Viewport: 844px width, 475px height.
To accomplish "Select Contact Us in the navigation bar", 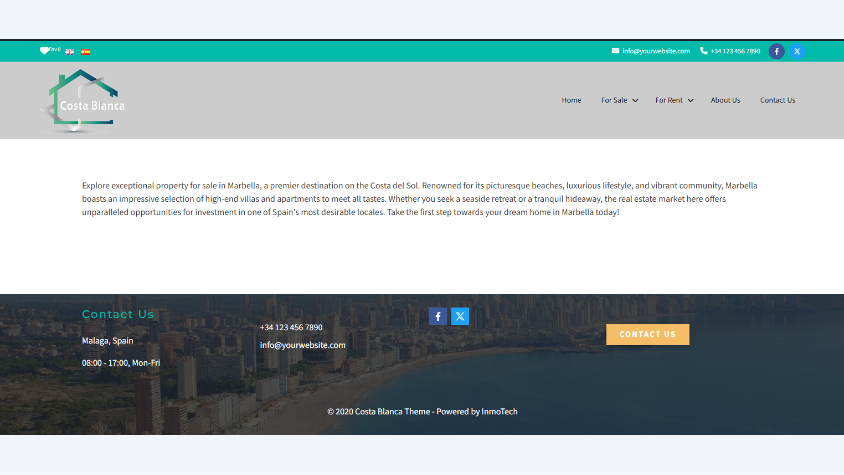I will coord(777,100).
